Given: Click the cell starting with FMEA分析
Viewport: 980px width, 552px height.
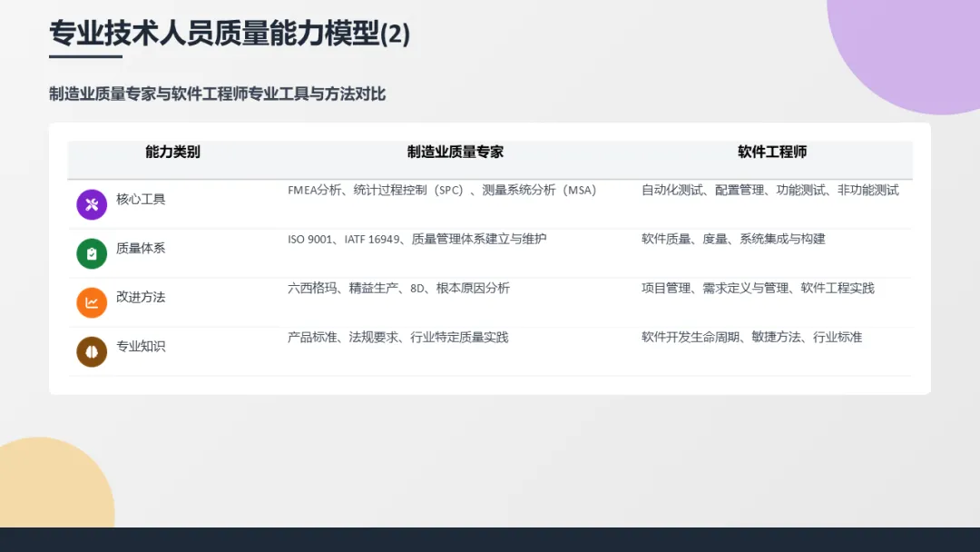Looking at the screenshot, I should click(x=442, y=190).
